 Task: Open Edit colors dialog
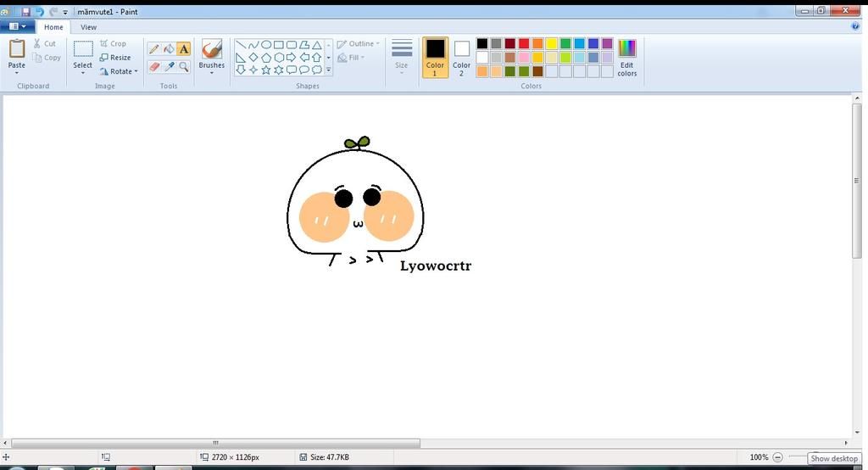tap(626, 58)
